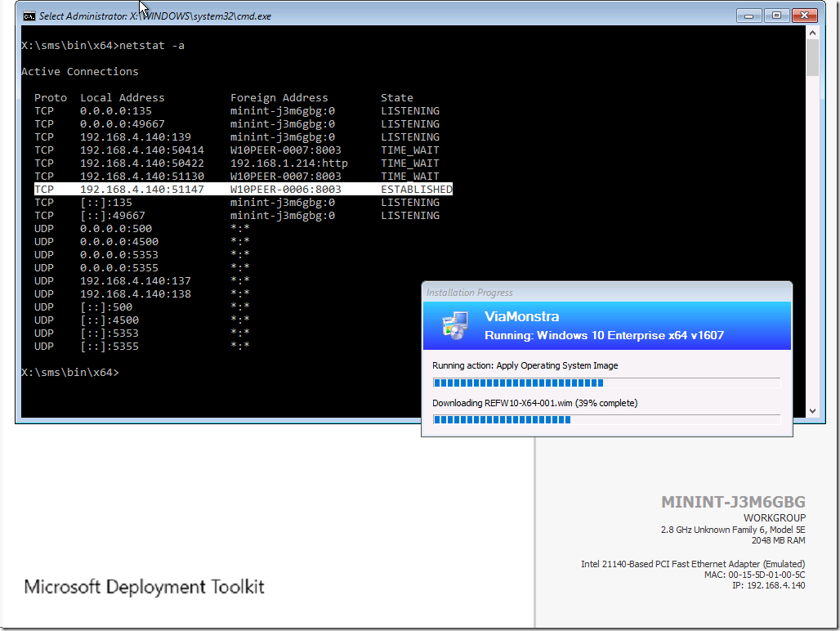Click the IP: 192.168.4.140 text
Viewport: 840px width, 631px height.
click(x=769, y=585)
